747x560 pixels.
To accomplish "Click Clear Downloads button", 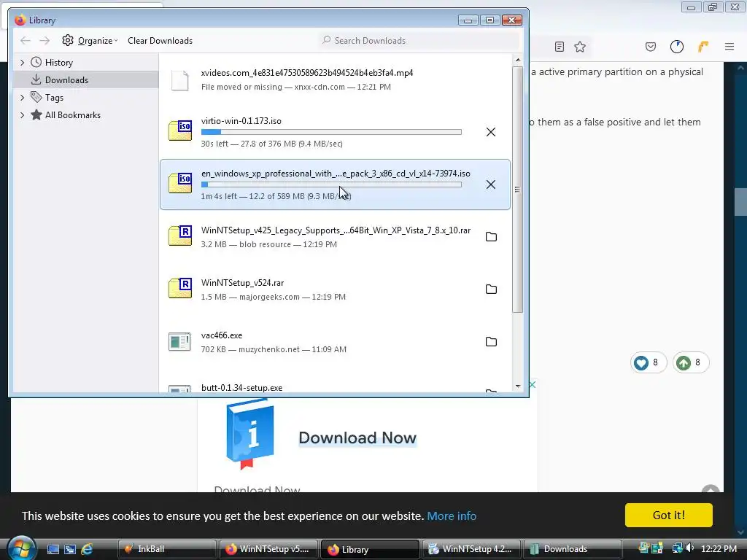I will point(160,41).
